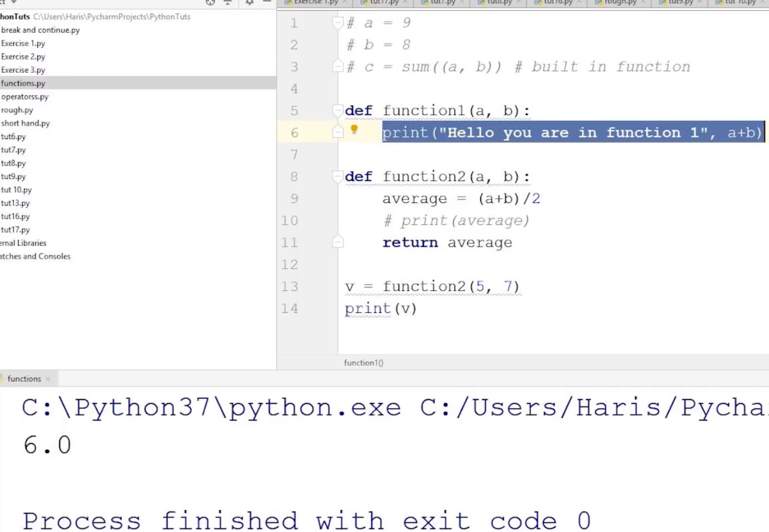This screenshot has width=769, height=532.
Task: Collapse the function2 definition fold arrow
Action: (x=338, y=176)
